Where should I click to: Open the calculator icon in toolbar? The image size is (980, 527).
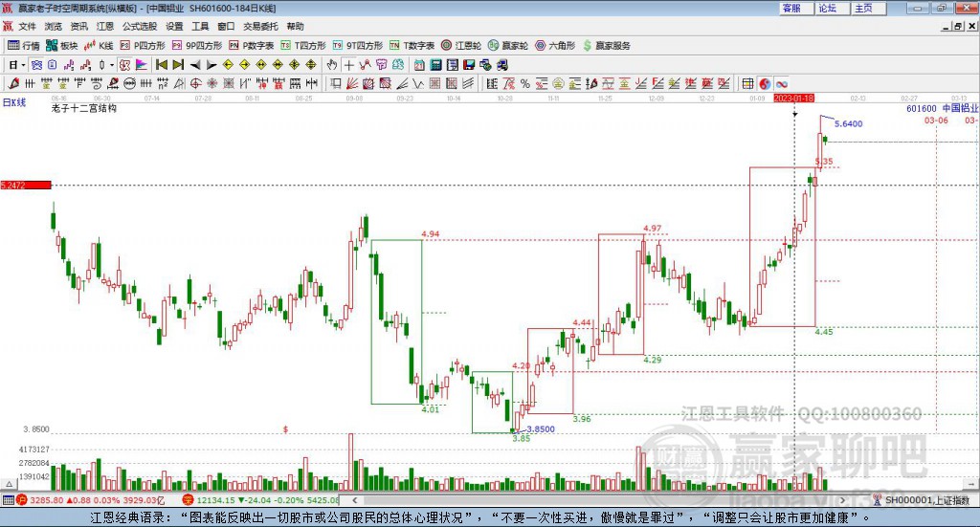tap(436, 65)
